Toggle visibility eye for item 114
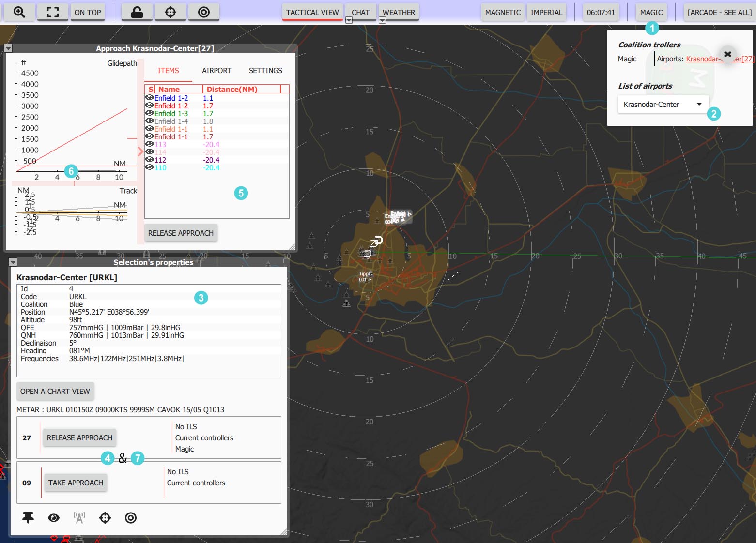756x543 pixels. tap(150, 152)
